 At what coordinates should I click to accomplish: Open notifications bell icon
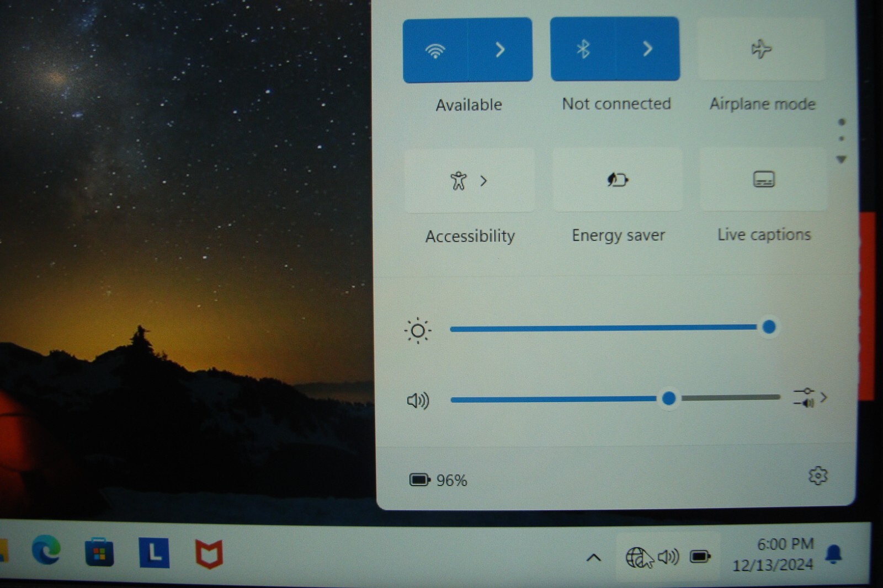pyautogui.click(x=834, y=554)
